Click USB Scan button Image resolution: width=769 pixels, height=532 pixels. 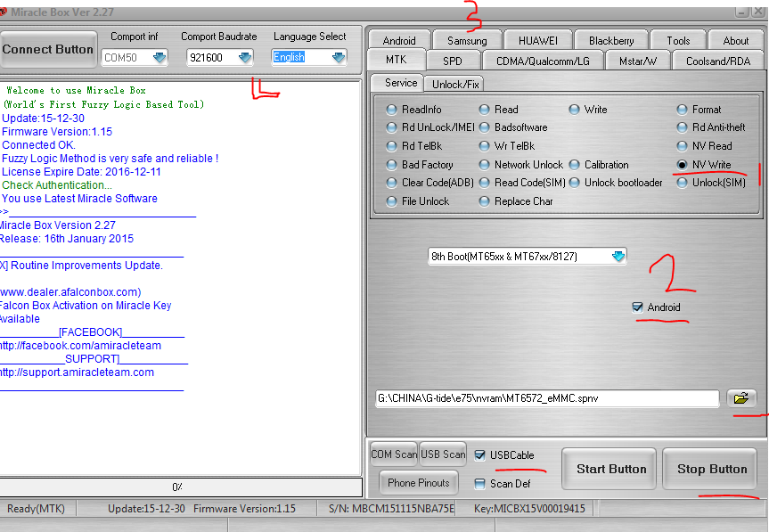click(x=444, y=454)
